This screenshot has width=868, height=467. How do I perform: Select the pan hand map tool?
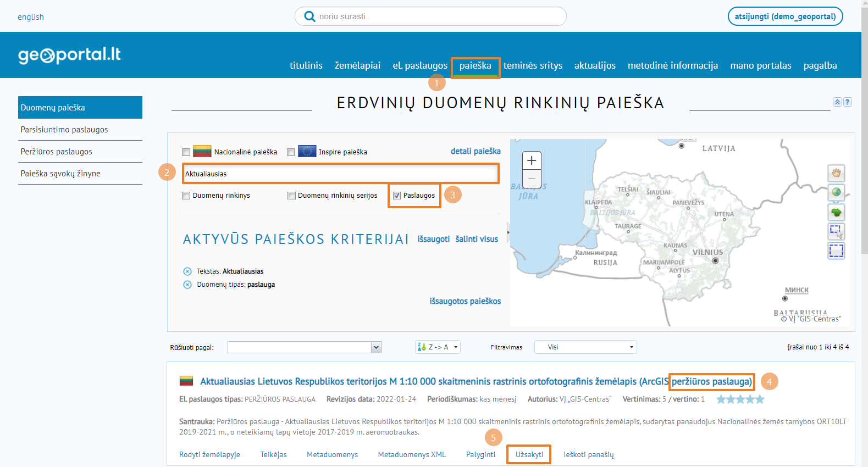click(x=836, y=173)
